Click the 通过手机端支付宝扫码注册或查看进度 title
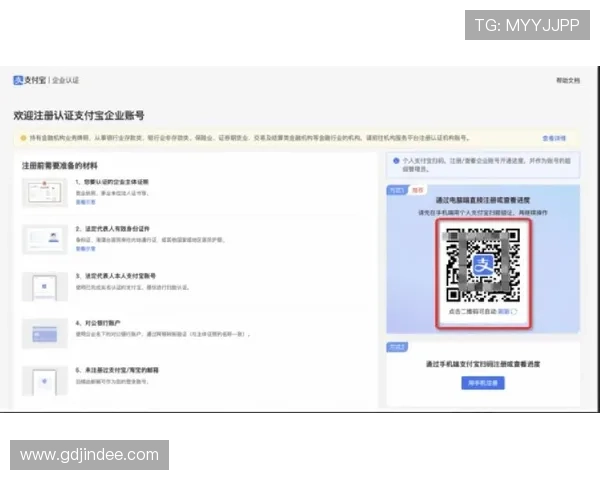This screenshot has height=480, width=600. coord(483,364)
